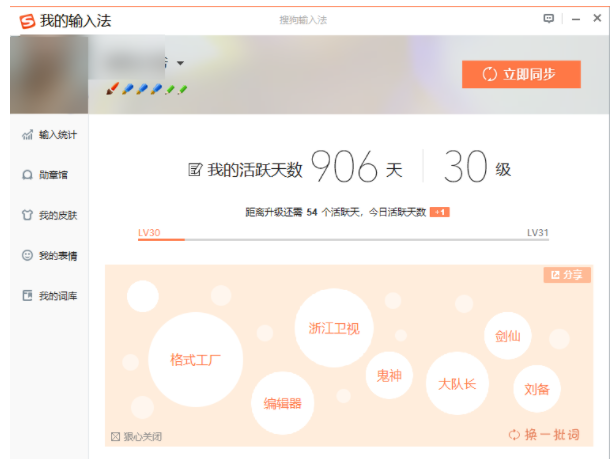Select 我的表情 in the sidebar
Image resolution: width=610 pixels, height=459 pixels.
pos(49,255)
